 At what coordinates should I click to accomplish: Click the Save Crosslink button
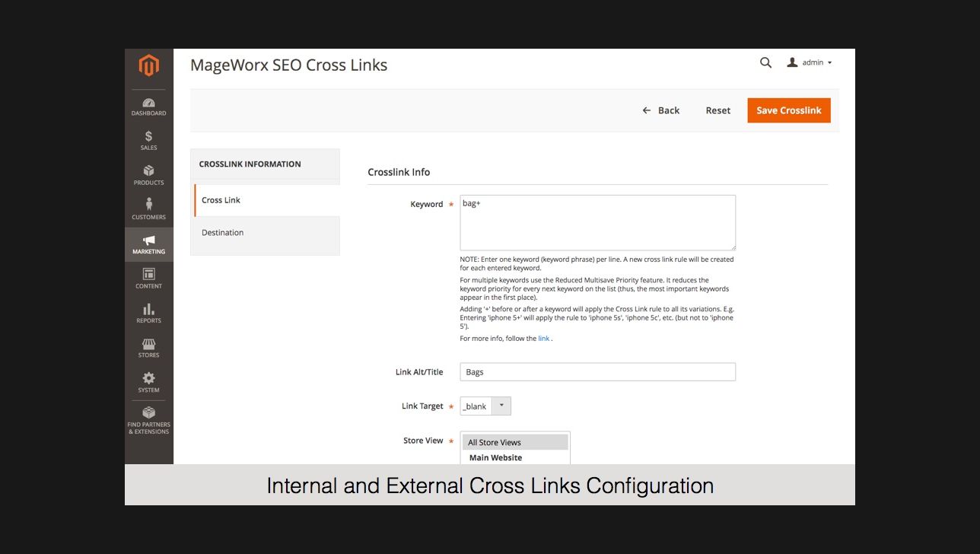(788, 110)
